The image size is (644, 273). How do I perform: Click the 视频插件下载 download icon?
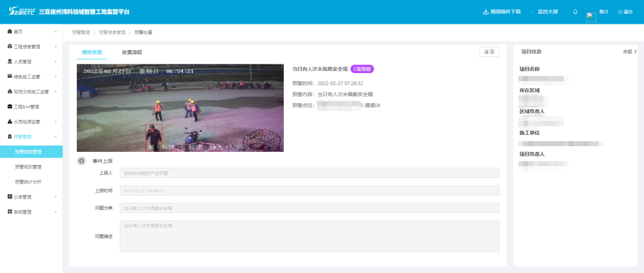[x=486, y=12]
